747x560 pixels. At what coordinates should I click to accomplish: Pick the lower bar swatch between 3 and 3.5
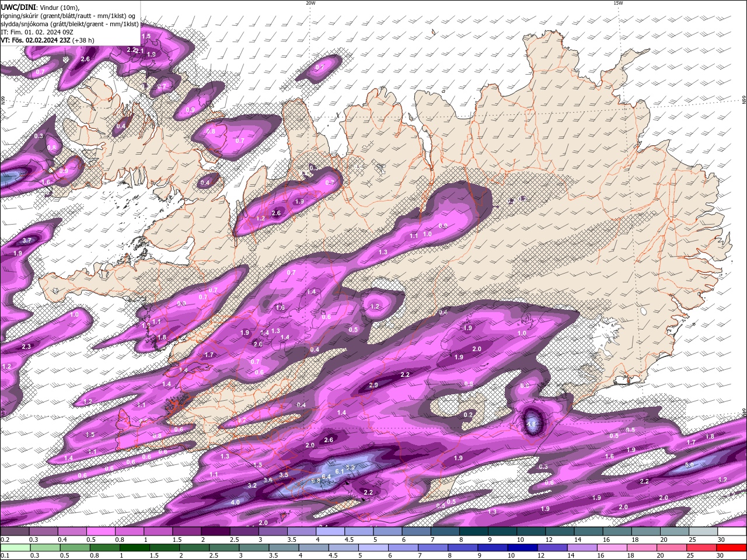[x=254, y=547]
